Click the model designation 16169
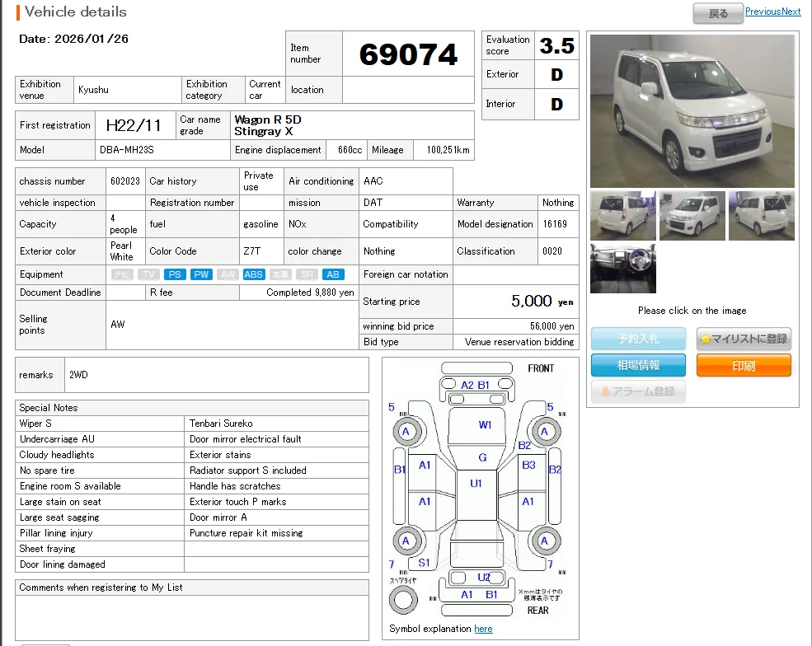This screenshot has height=646, width=812. point(555,224)
